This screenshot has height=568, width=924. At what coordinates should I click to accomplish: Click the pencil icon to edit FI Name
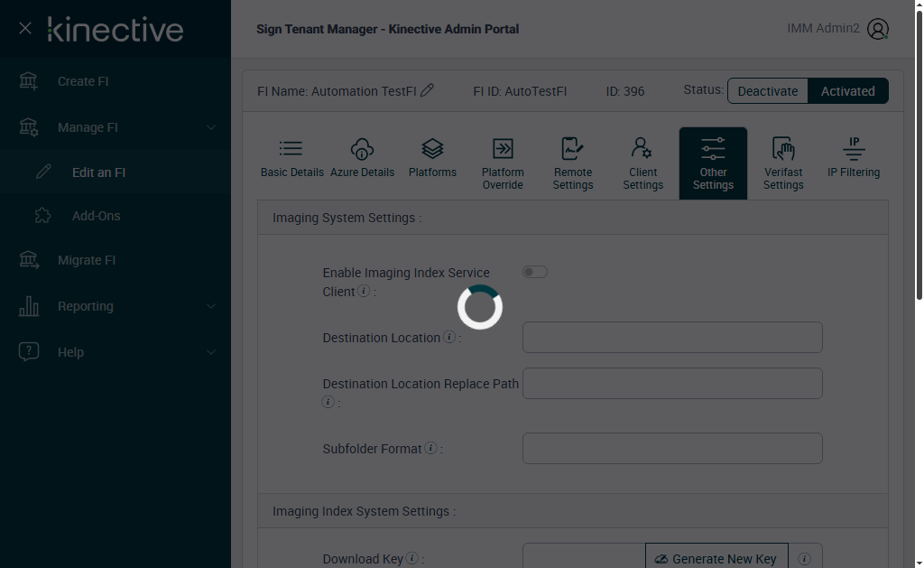[x=427, y=90]
